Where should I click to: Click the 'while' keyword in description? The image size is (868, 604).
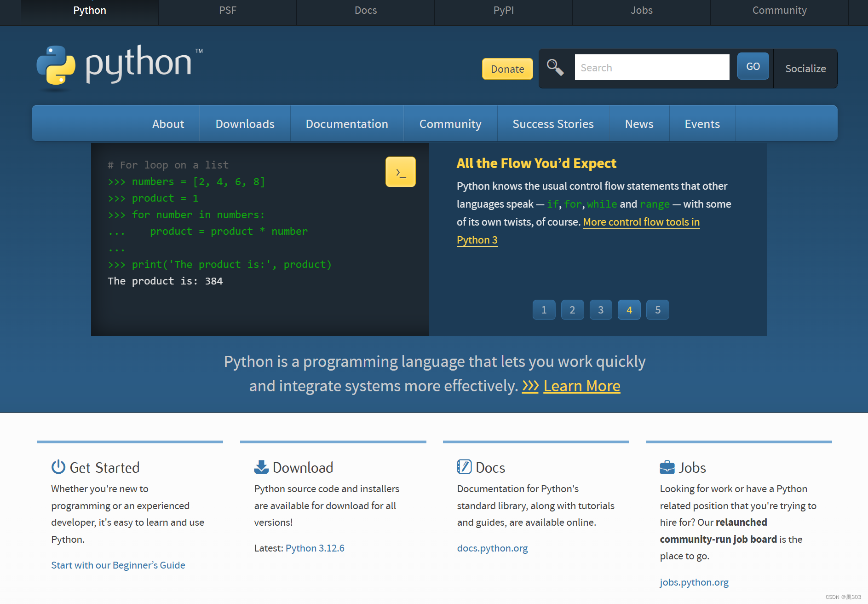[602, 204]
